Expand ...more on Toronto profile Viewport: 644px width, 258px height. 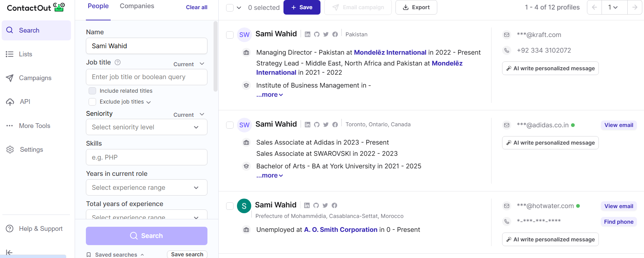tap(270, 176)
